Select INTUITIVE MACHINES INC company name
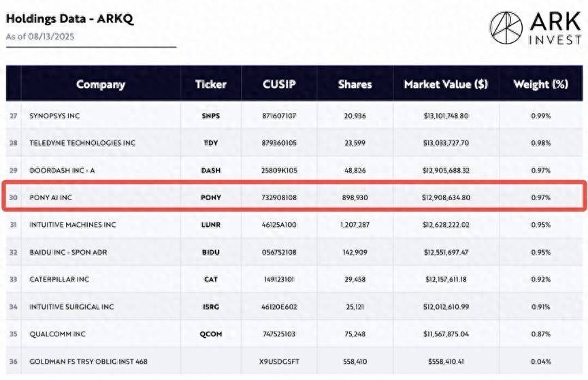Image resolution: width=588 pixels, height=380 pixels. [73, 225]
